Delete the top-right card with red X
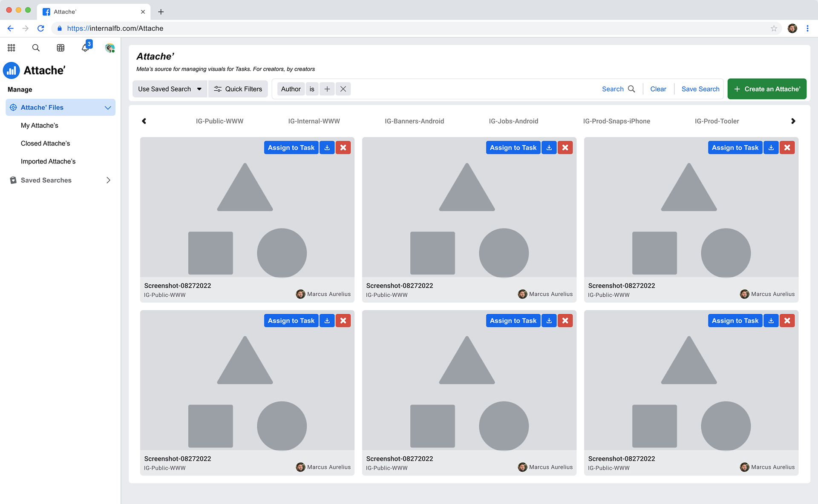 [x=787, y=148]
